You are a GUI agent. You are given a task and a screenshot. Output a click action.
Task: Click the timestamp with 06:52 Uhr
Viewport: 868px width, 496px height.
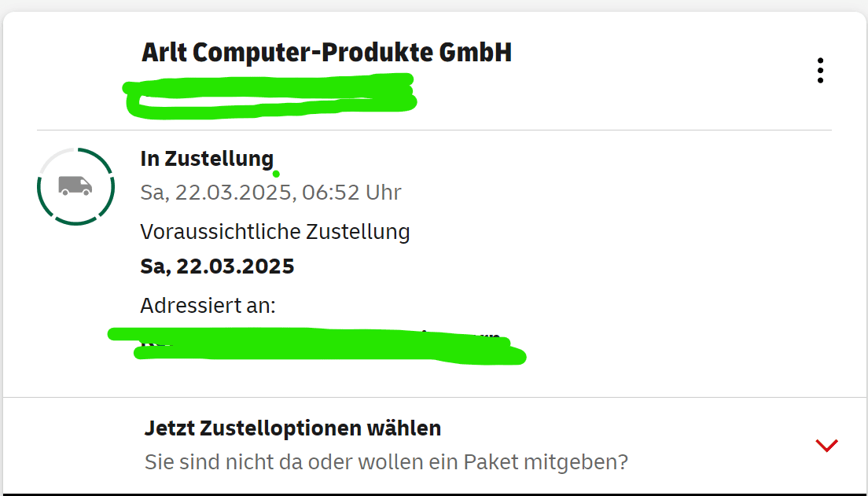(270, 193)
